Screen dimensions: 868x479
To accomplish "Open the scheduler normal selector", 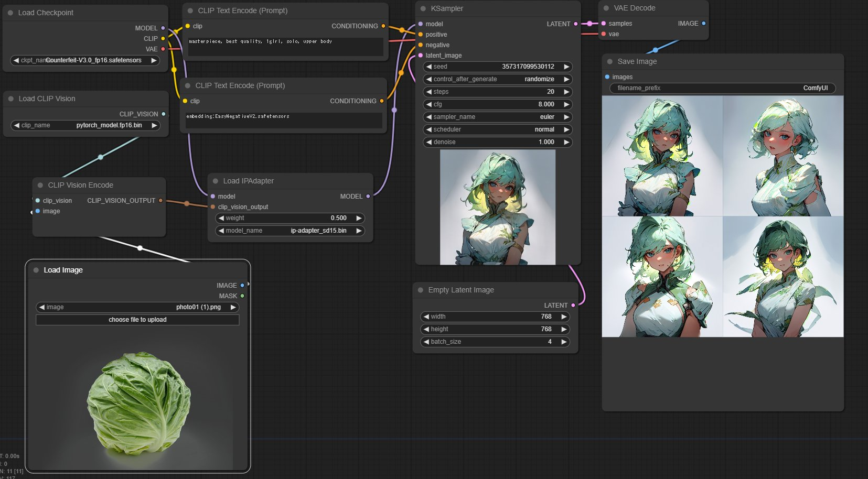I will [x=497, y=129].
